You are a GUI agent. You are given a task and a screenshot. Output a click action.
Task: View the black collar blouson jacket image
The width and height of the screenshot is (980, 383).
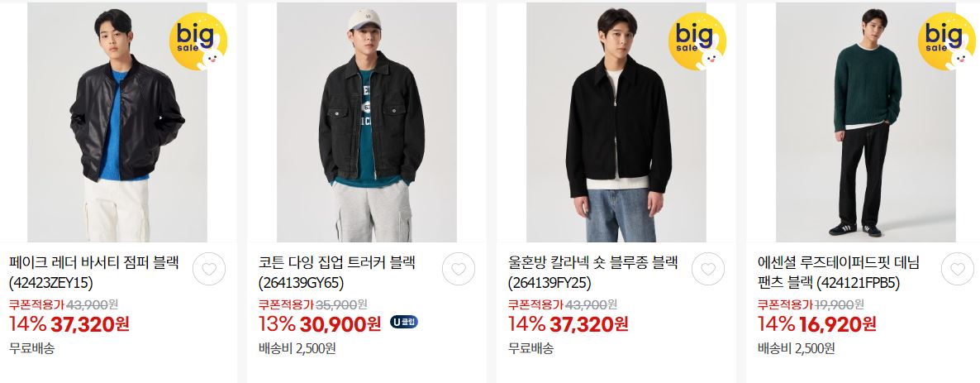tap(616, 122)
